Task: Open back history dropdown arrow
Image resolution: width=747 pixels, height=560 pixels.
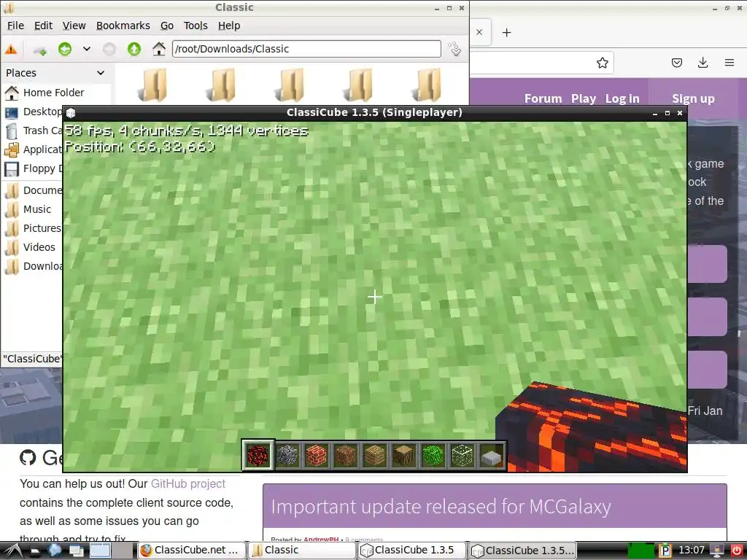Action: pyautogui.click(x=87, y=49)
